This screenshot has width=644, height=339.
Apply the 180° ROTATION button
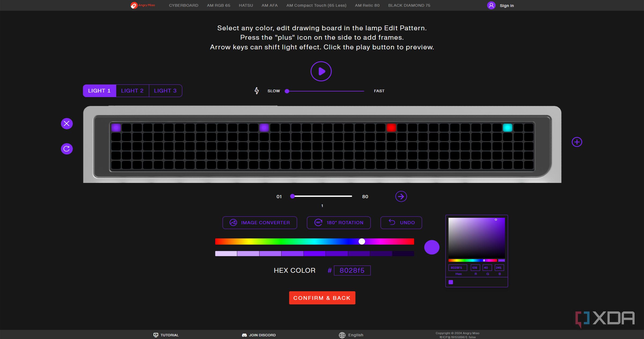pyautogui.click(x=339, y=223)
